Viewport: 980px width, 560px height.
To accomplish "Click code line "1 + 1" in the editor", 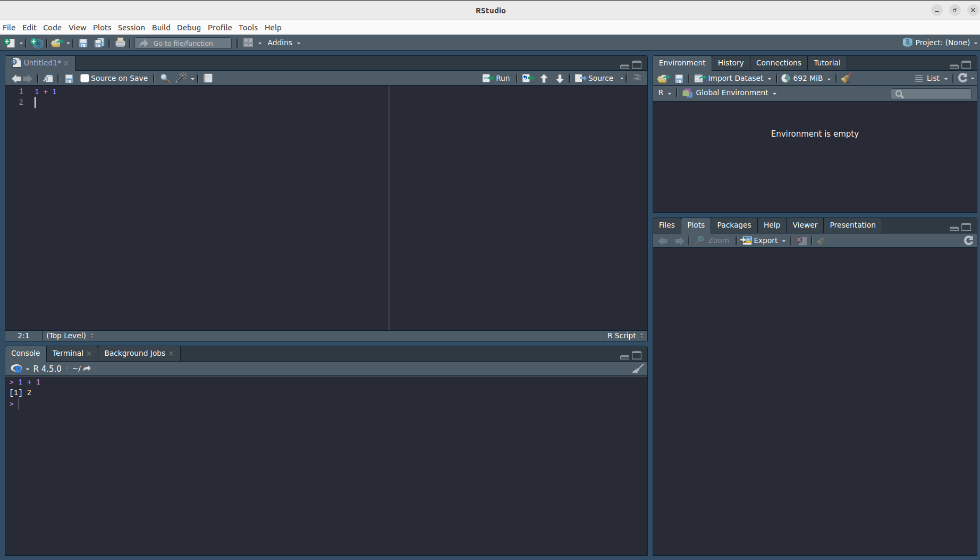I will point(46,91).
